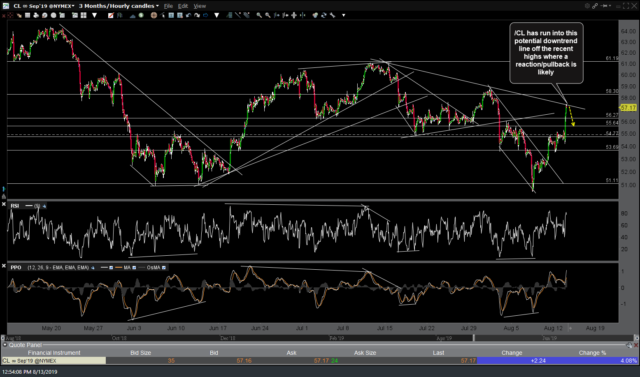Sort by Financial Instrument column header
The height and width of the screenshot is (377, 640).
click(54, 353)
